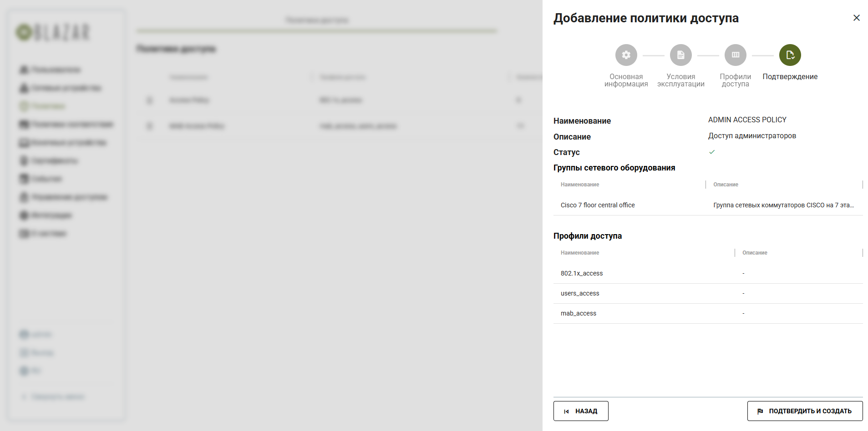Jump to the Профили доступа step icon
This screenshot has width=868, height=431.
(736, 55)
